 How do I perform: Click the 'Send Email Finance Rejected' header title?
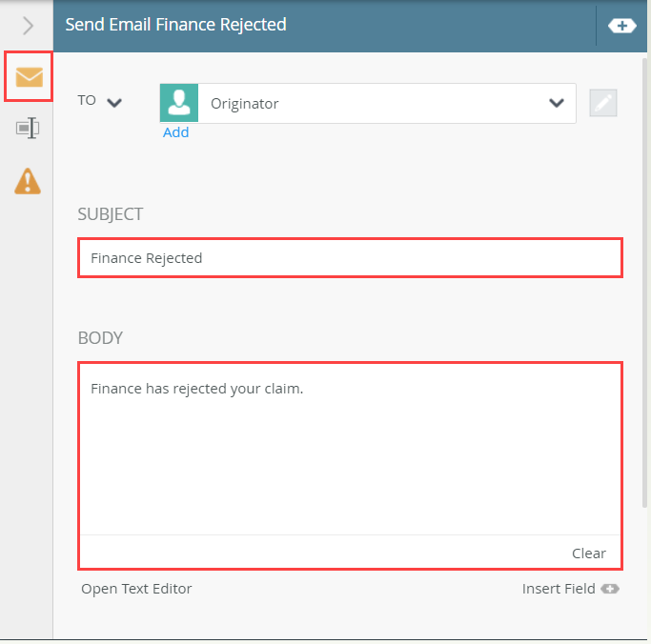(x=175, y=25)
